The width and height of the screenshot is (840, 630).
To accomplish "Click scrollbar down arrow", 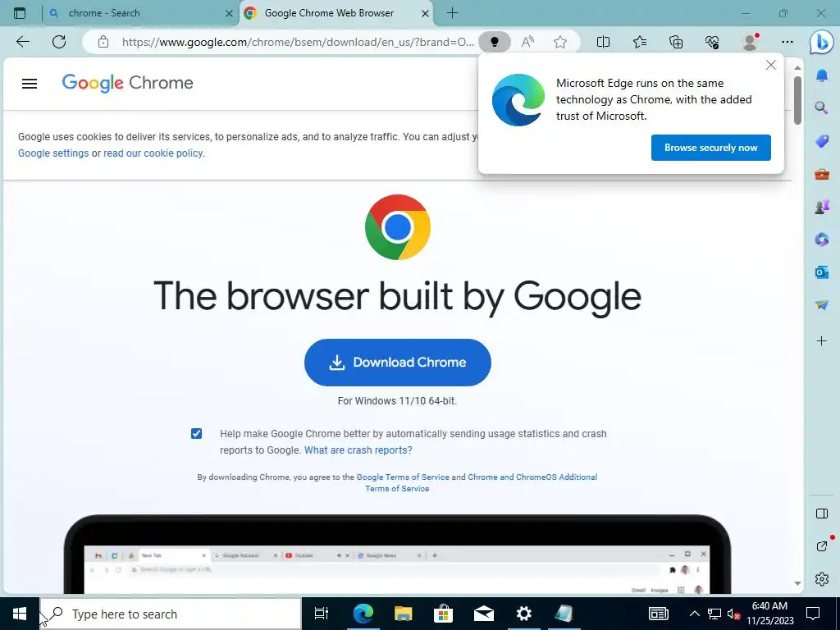I will click(797, 583).
